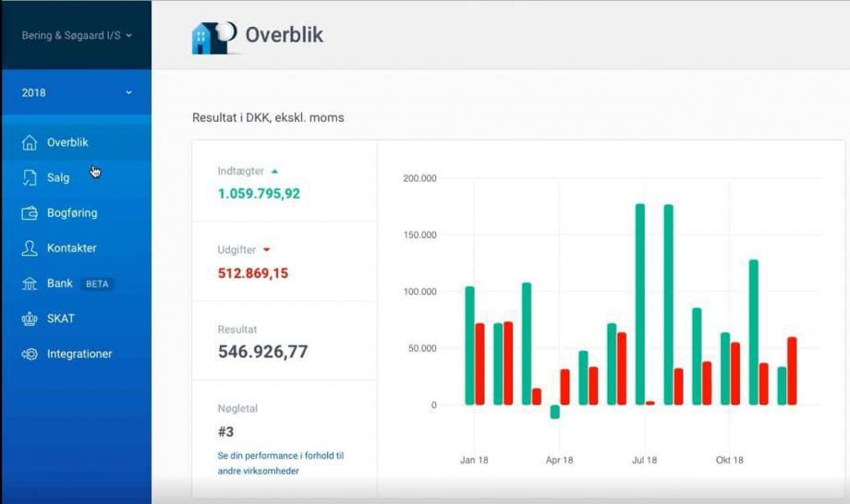Click the Integrationer icon
Viewport: 850px width, 504px height.
[30, 354]
